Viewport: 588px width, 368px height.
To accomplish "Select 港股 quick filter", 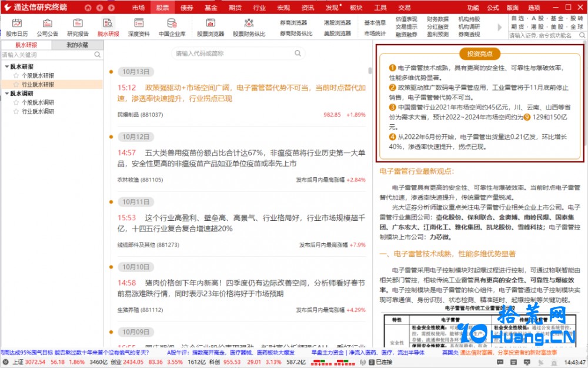I will point(538,26).
